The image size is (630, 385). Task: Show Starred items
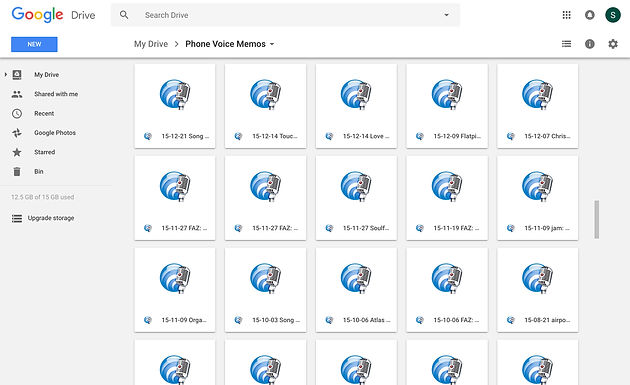pos(44,152)
